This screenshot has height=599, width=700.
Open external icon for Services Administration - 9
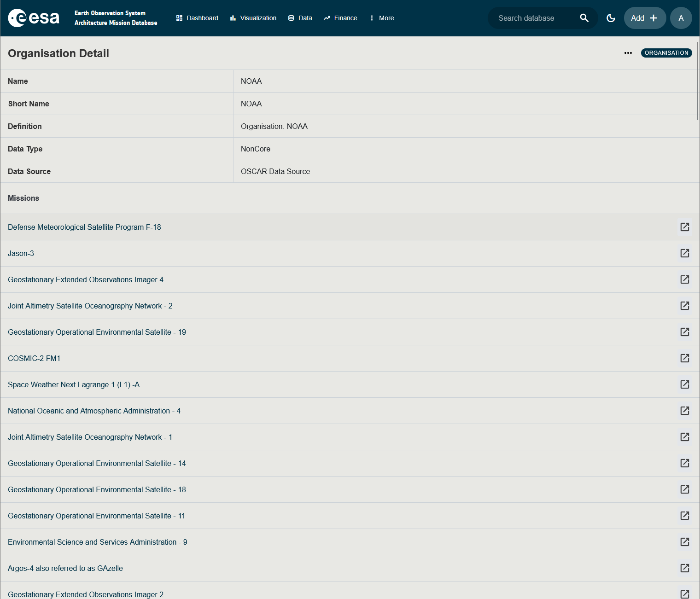click(x=685, y=542)
